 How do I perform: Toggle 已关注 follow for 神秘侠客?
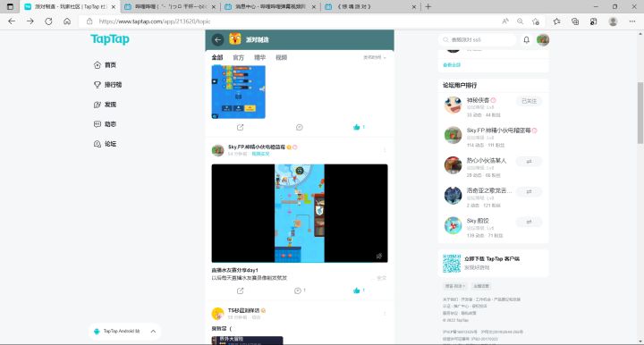529,101
